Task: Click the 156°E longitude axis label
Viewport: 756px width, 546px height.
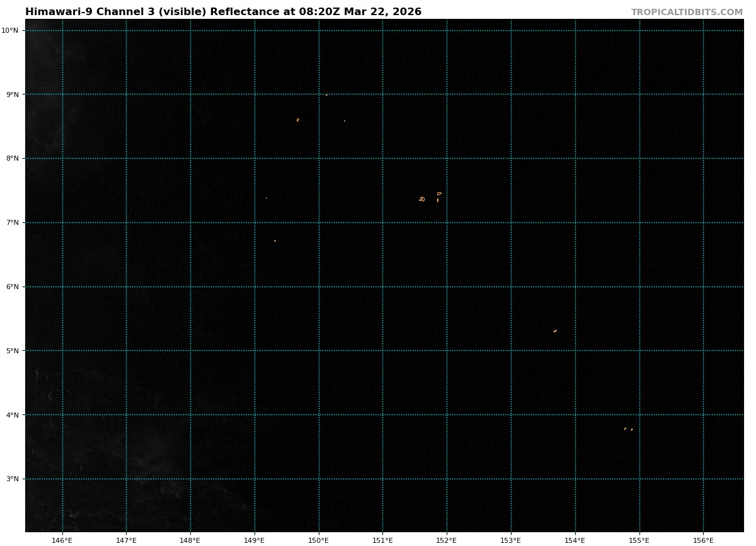Action: coord(703,540)
